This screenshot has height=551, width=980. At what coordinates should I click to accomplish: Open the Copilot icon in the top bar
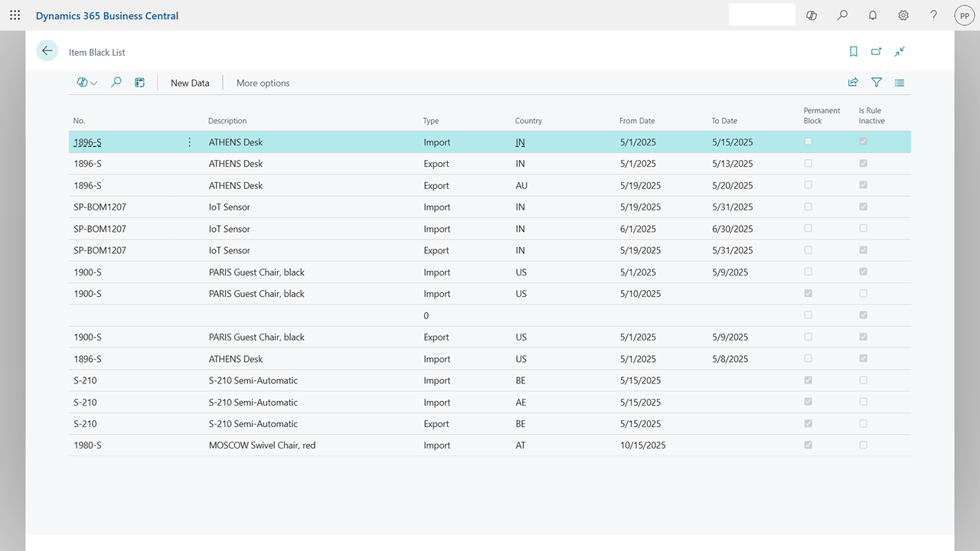tap(812, 15)
